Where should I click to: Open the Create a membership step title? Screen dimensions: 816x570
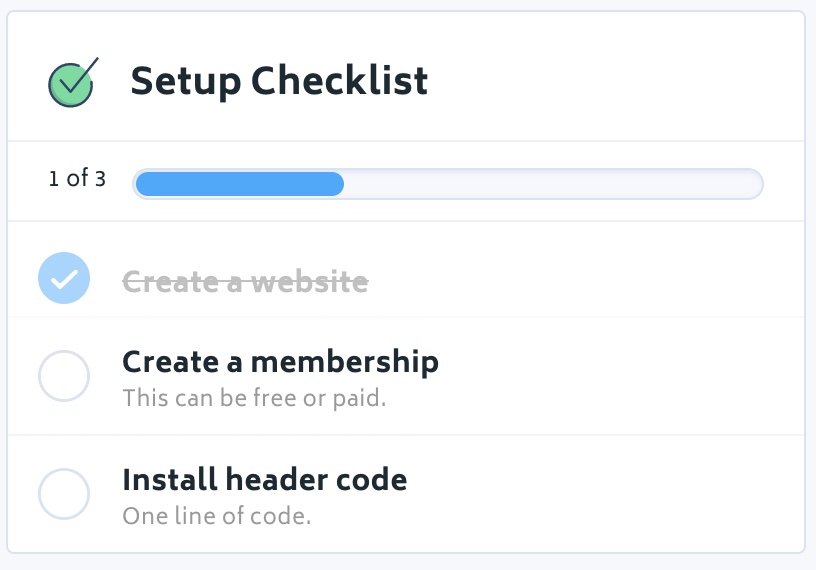[280, 362]
